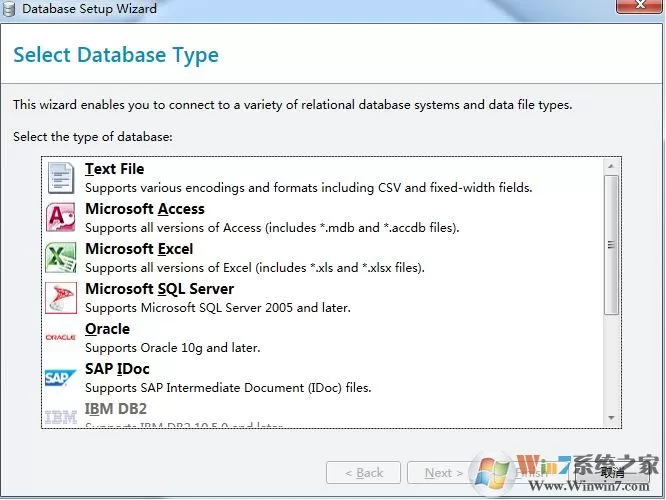The image size is (666, 500).
Task: Select the Text File list entry title
Action: [114, 169]
